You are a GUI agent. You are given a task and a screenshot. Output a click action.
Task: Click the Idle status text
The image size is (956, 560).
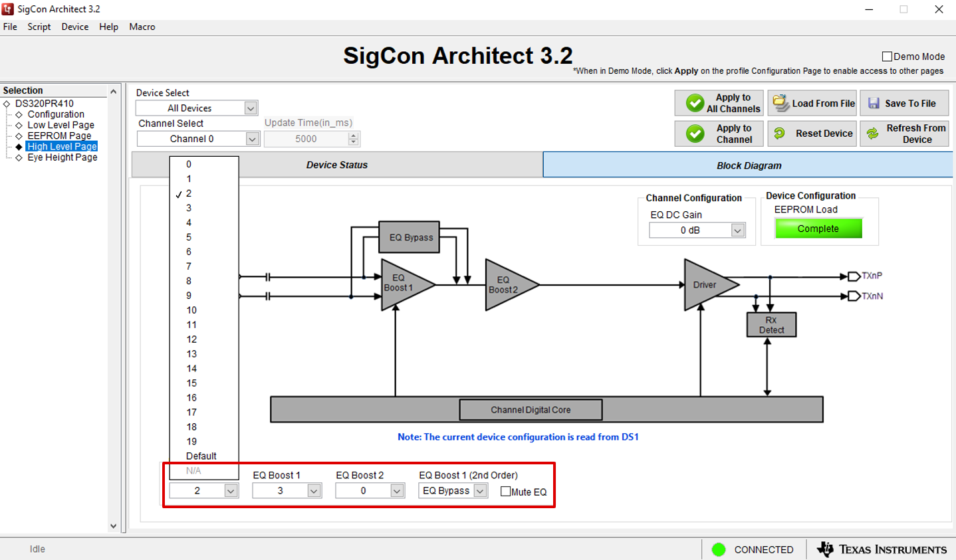tap(37, 549)
